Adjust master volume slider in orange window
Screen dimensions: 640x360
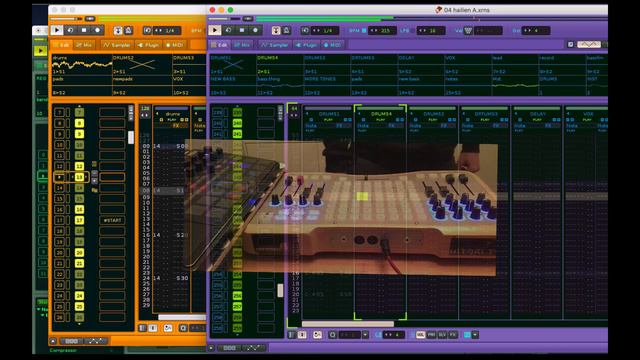pyautogui.click(x=66, y=19)
